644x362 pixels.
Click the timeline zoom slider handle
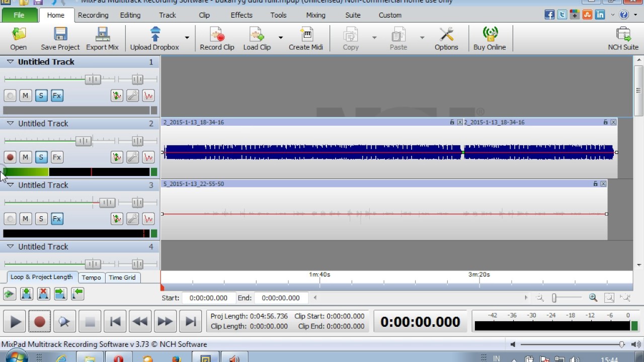(554, 298)
